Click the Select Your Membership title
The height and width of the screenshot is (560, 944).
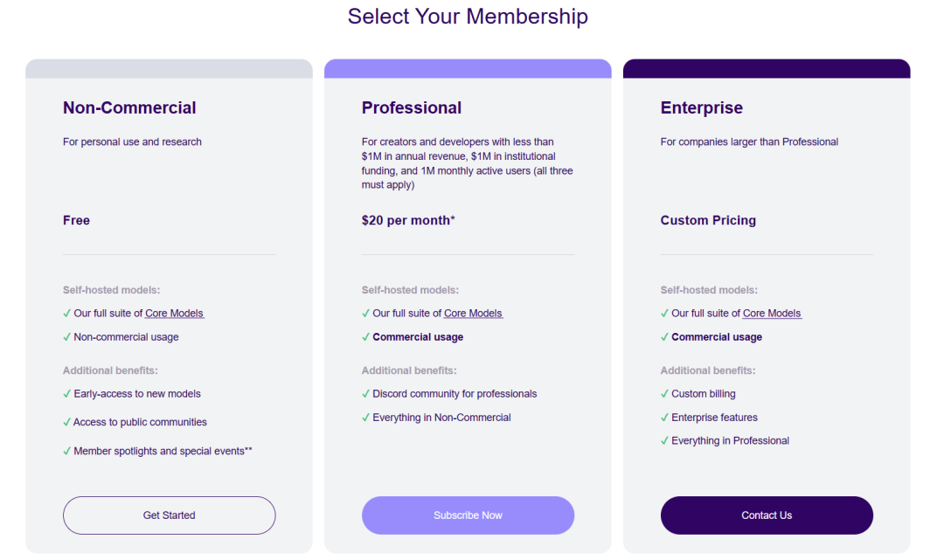468,17
